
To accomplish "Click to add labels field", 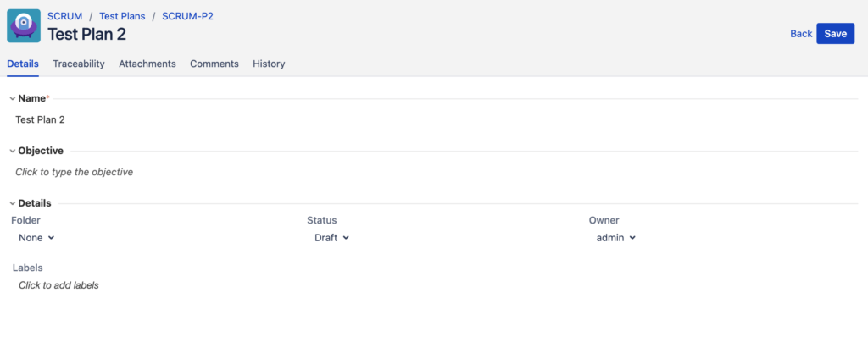I will pos(58,285).
